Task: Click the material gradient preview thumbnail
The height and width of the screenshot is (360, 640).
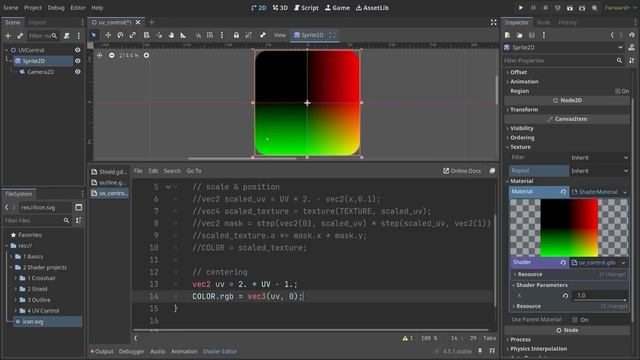Action: coord(569,228)
